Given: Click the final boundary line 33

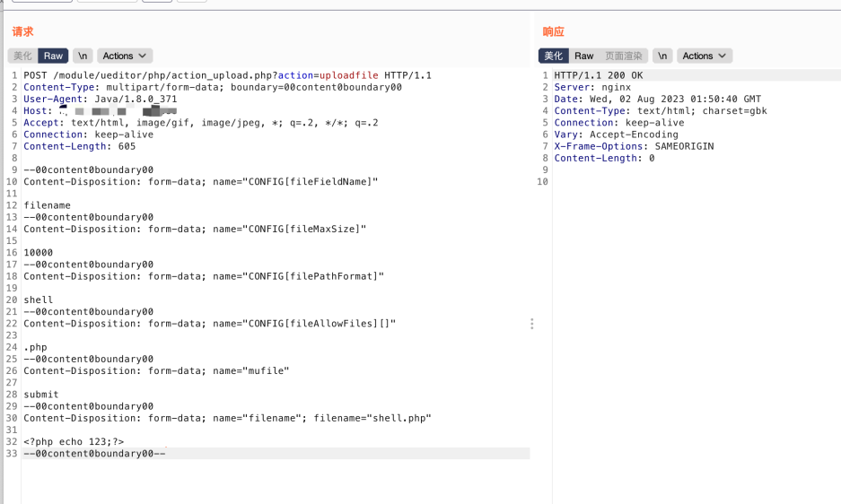Looking at the screenshot, I should point(94,453).
